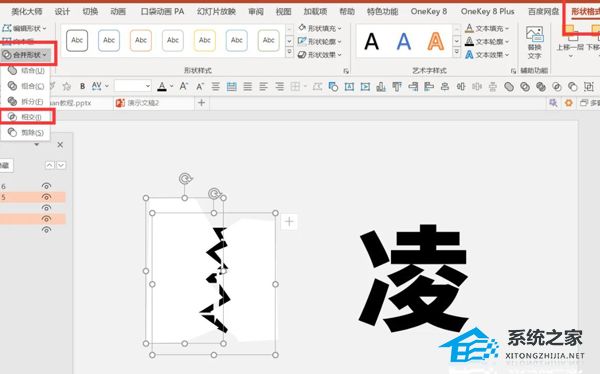Open the OneKey 8 Plus ribbon tab

(x=488, y=11)
